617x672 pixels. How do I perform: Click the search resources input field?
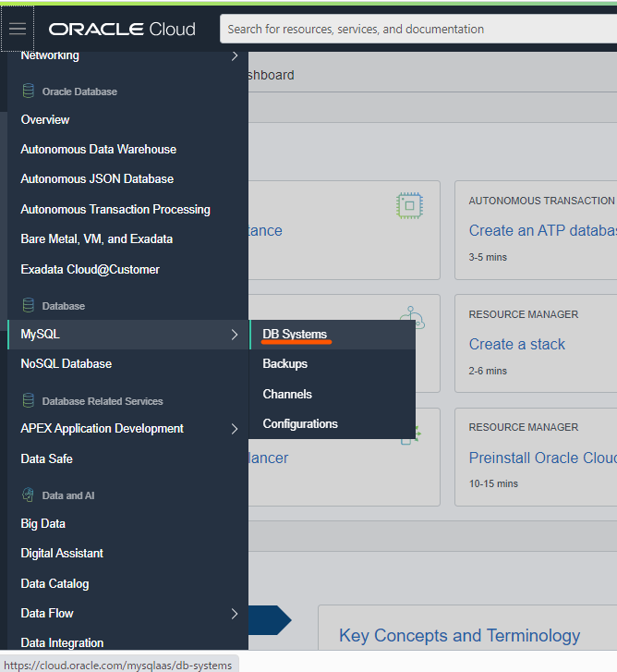(x=417, y=29)
